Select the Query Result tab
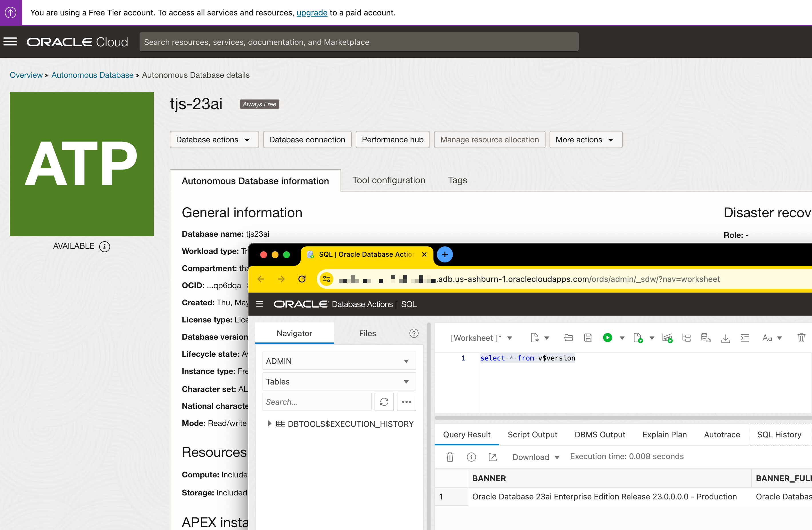812x530 pixels. tap(466, 434)
